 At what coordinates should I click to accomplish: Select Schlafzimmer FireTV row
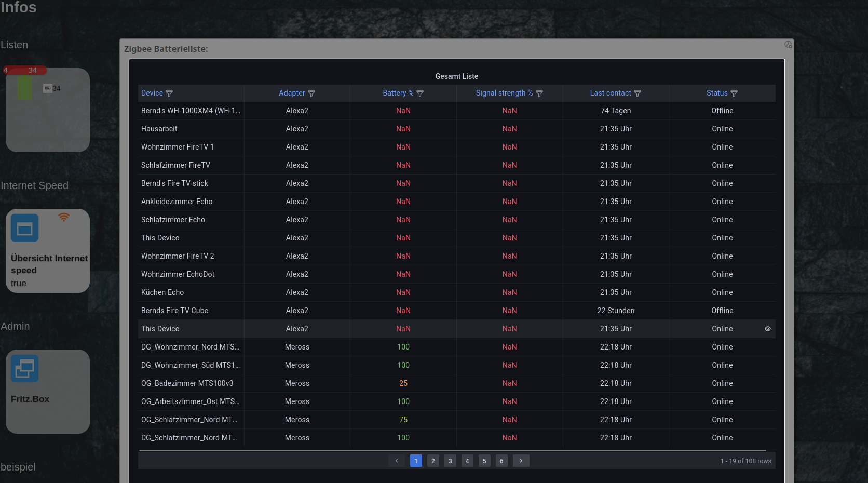457,165
